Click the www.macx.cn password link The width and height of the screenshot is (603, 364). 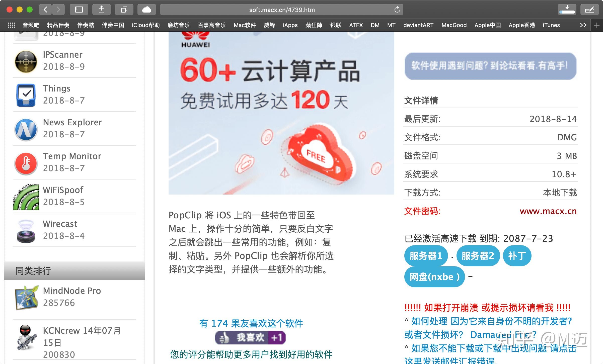[548, 211]
